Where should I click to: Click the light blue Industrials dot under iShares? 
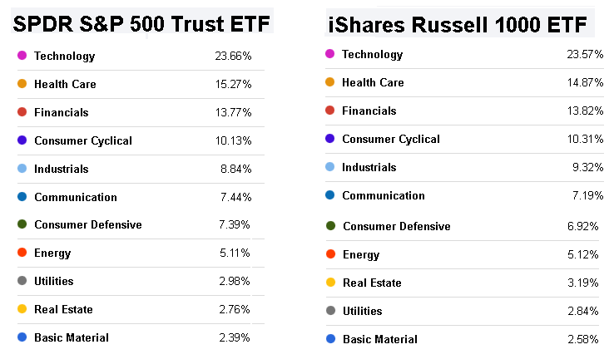coord(330,167)
